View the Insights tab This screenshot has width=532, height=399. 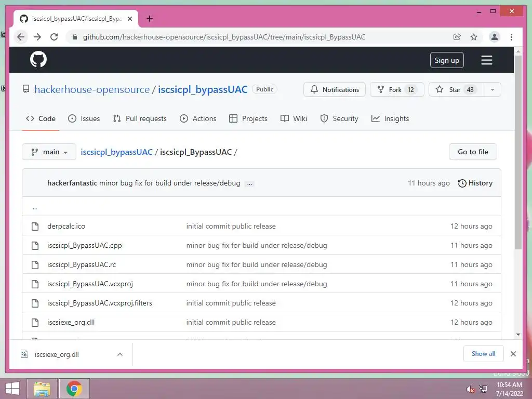click(x=390, y=118)
